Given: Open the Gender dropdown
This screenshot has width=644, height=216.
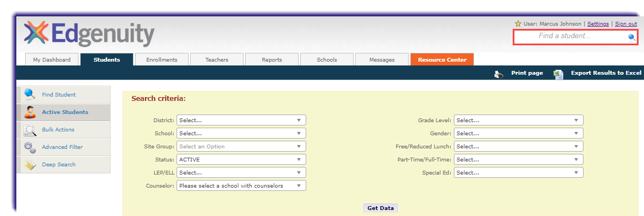Looking at the screenshot, I should (x=518, y=133).
